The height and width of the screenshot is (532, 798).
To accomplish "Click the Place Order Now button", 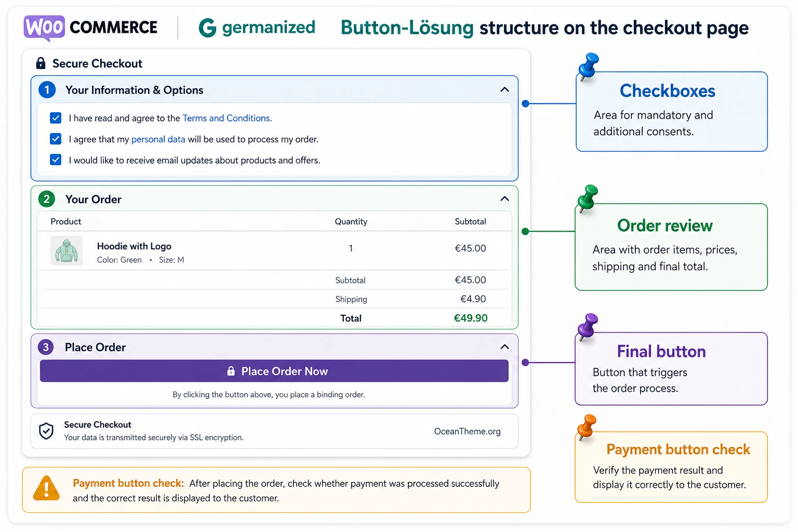I will tap(274, 371).
